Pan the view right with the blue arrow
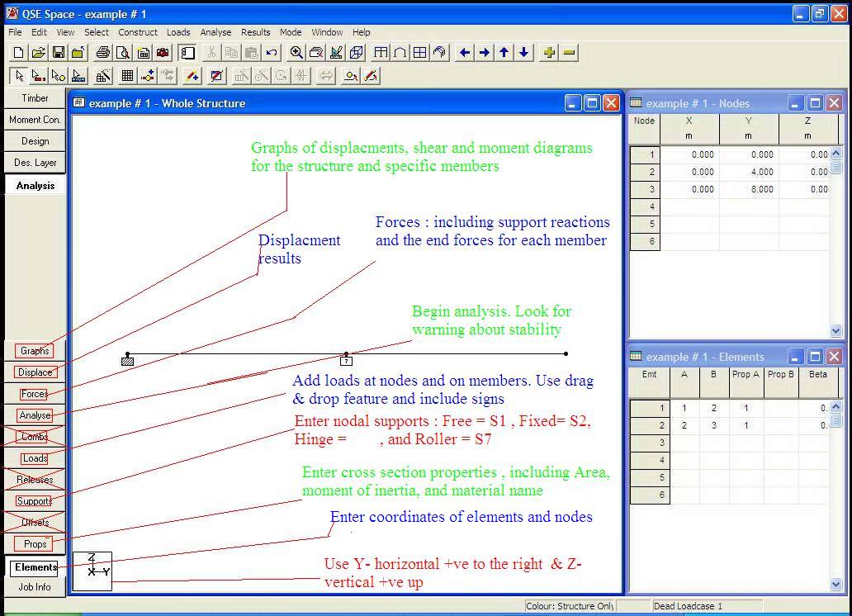 tap(484, 53)
